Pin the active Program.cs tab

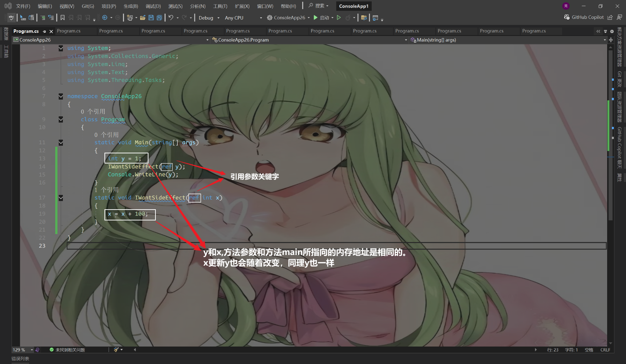[x=44, y=31]
